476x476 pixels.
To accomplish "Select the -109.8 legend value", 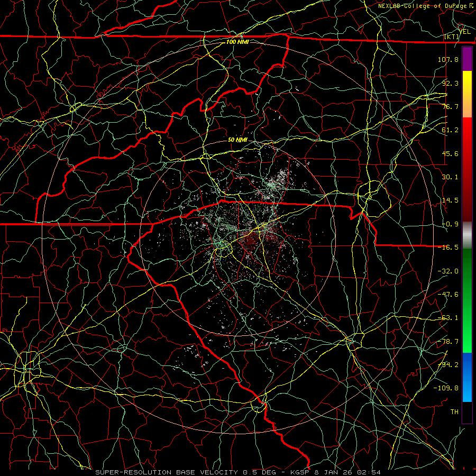I will pyautogui.click(x=446, y=388).
